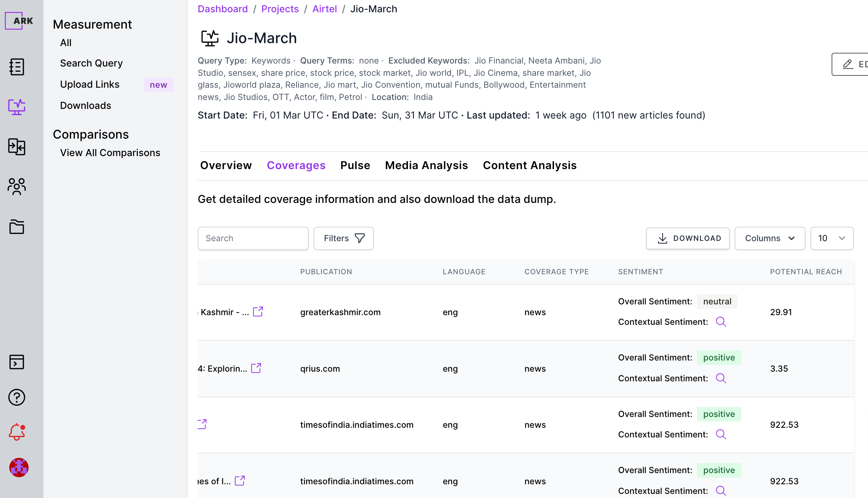The height and width of the screenshot is (498, 868).
Task: Change rows per page from the 10 dropdown
Action: click(x=832, y=238)
